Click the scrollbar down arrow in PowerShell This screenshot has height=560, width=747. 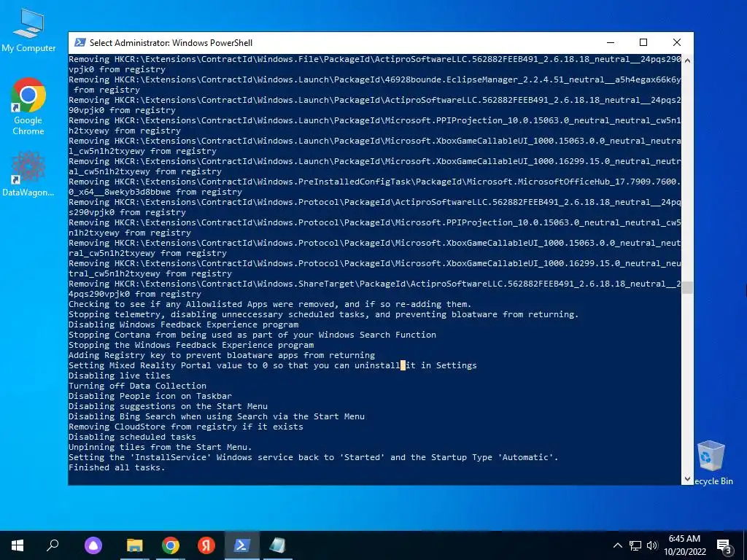[x=687, y=479]
